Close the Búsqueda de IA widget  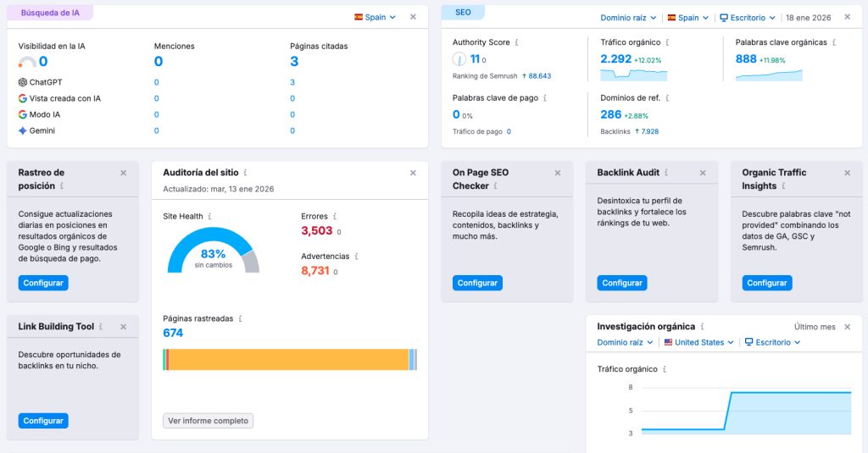pos(413,17)
